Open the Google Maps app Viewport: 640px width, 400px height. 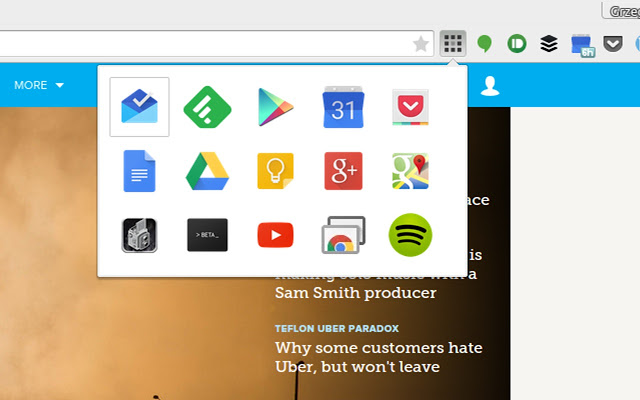[410, 171]
